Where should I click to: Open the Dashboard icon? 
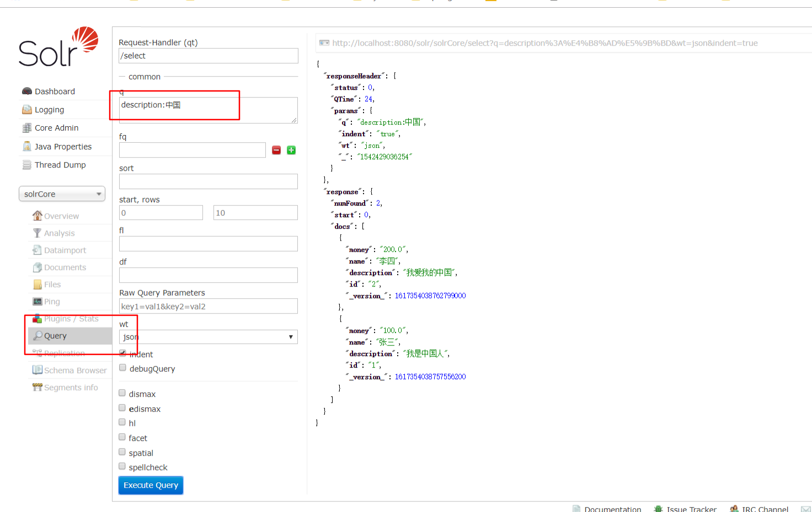(x=26, y=91)
